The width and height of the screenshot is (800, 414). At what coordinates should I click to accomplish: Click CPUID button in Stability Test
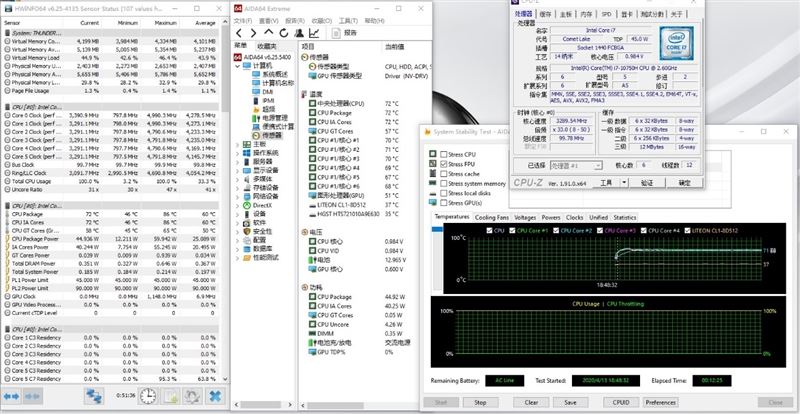[621, 402]
